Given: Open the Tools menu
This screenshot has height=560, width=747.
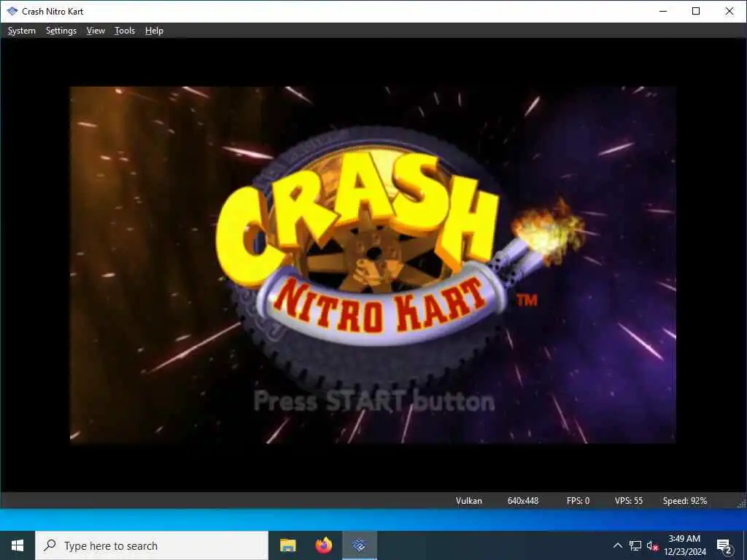Looking at the screenshot, I should [x=124, y=31].
